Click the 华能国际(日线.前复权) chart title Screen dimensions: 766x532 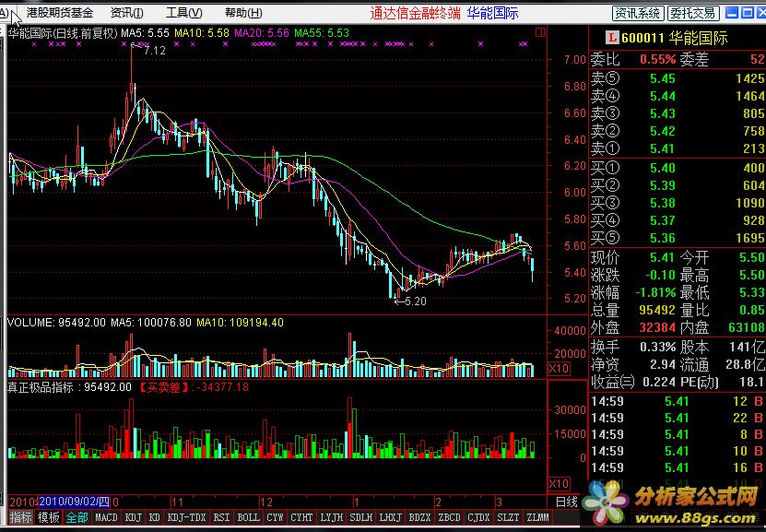click(x=63, y=33)
